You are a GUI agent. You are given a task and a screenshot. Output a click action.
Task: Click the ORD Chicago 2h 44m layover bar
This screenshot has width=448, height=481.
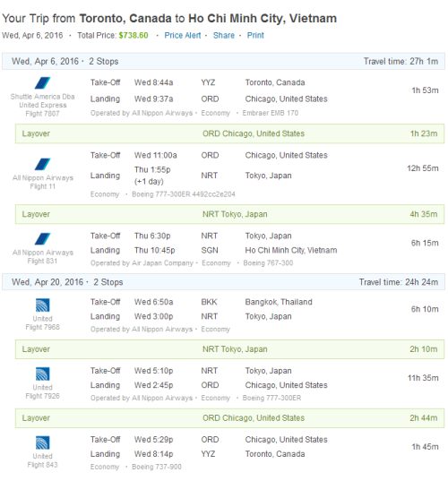229,417
